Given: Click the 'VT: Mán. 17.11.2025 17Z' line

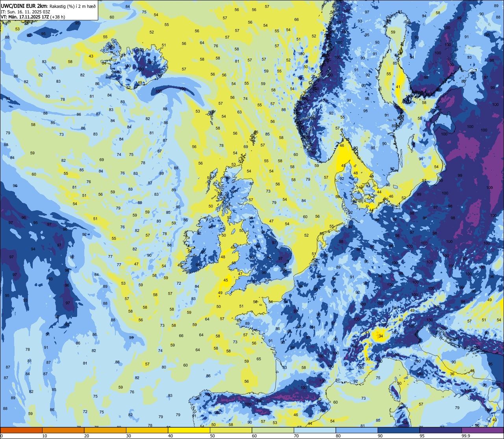Looking at the screenshot, I should coord(25,17).
